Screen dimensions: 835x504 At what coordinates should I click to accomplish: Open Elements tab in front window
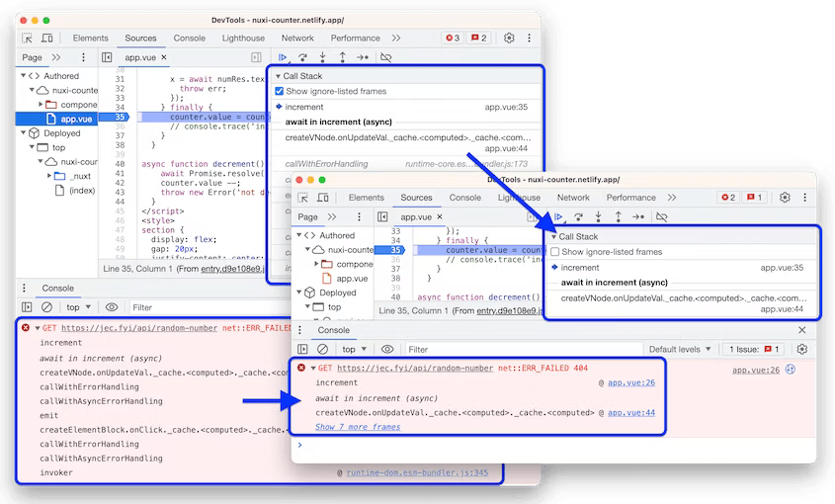[367, 197]
